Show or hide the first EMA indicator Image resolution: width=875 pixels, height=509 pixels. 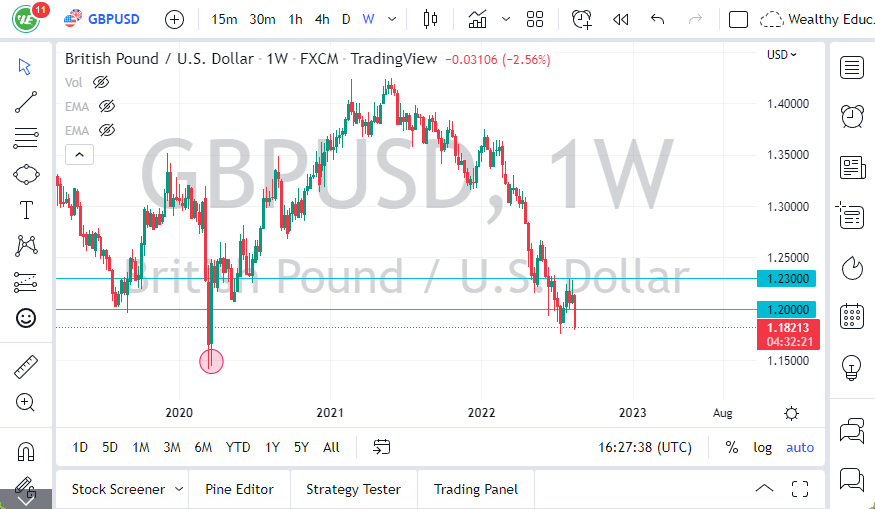click(x=107, y=106)
